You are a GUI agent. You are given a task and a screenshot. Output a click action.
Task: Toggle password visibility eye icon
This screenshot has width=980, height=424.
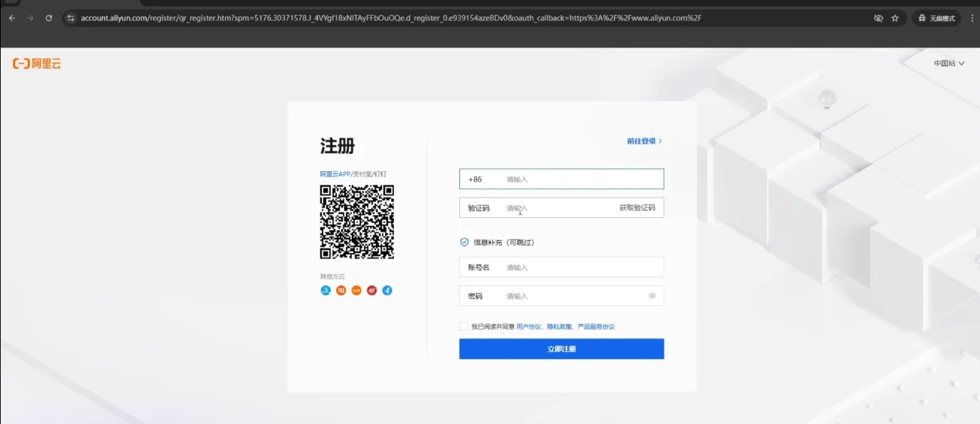click(x=652, y=296)
